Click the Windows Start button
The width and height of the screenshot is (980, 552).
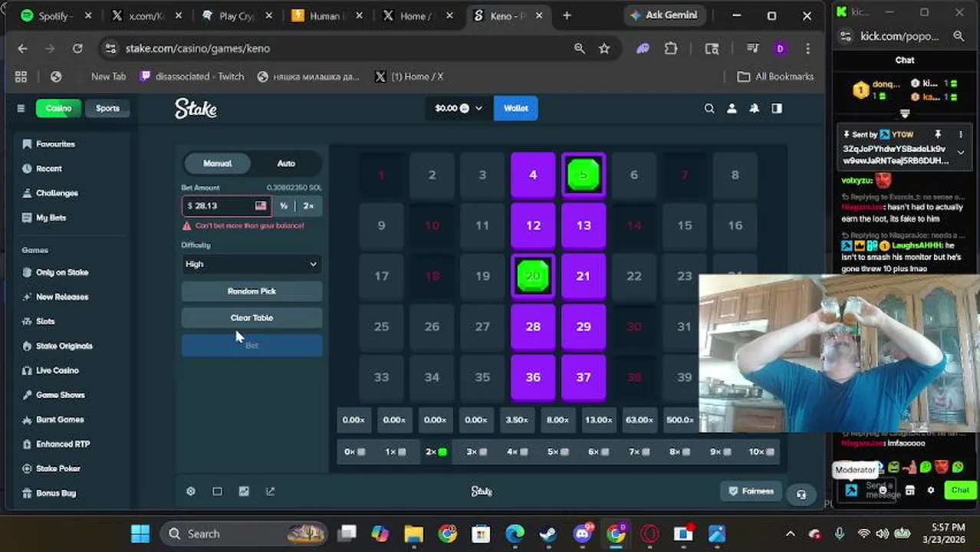tap(140, 534)
